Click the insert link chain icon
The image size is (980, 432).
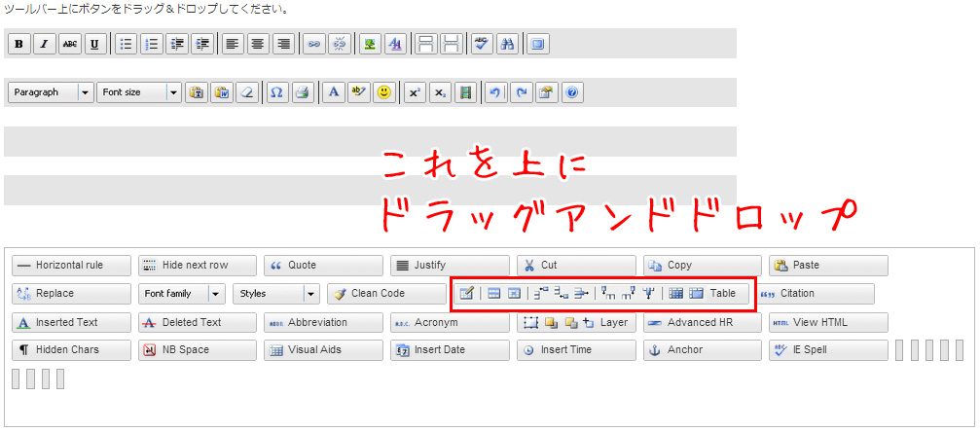click(x=313, y=44)
